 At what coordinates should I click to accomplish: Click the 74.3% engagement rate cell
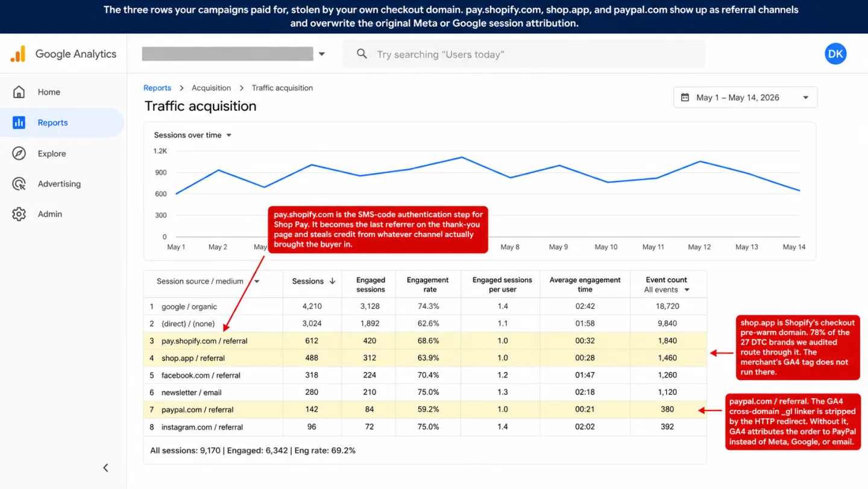(x=428, y=306)
